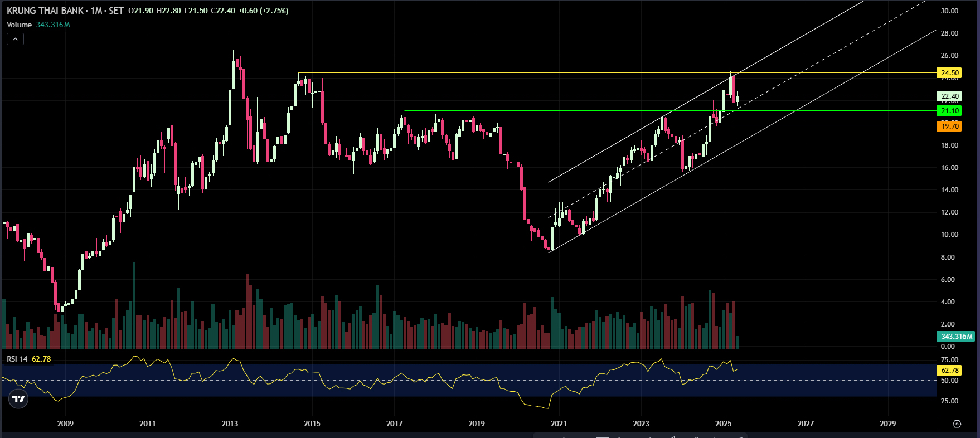Click the 2013 label on the time axis
This screenshot has width=980, height=438.
pyautogui.click(x=230, y=424)
